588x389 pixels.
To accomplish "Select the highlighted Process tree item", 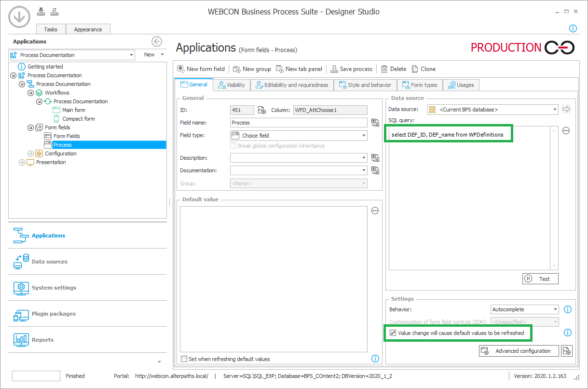I will [105, 145].
